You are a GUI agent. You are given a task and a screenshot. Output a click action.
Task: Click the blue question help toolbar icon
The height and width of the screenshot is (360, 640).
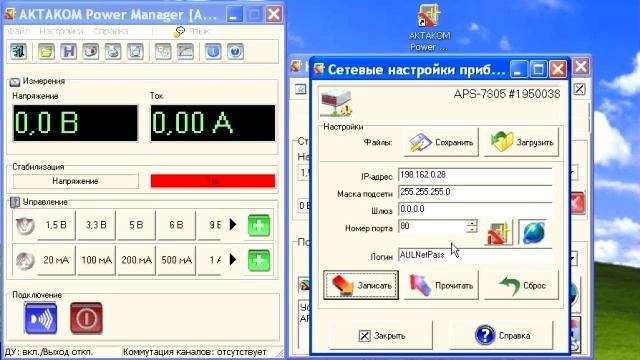236,51
